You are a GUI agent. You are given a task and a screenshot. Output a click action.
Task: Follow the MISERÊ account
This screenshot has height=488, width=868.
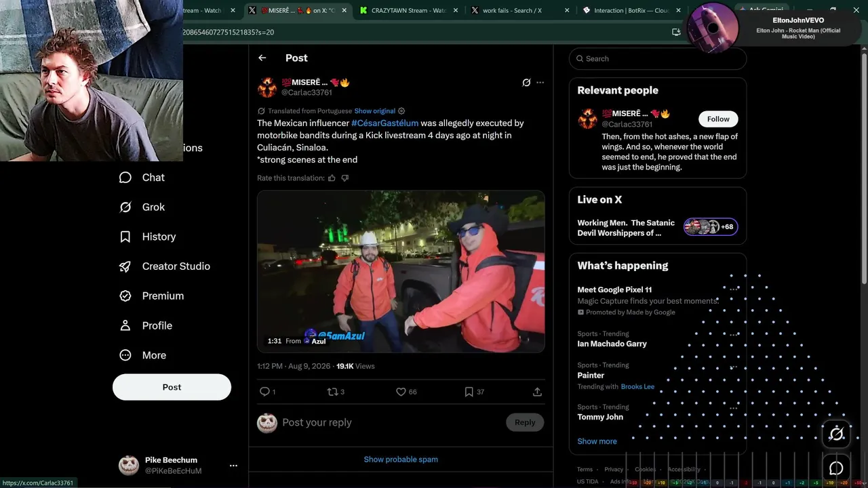tap(718, 119)
